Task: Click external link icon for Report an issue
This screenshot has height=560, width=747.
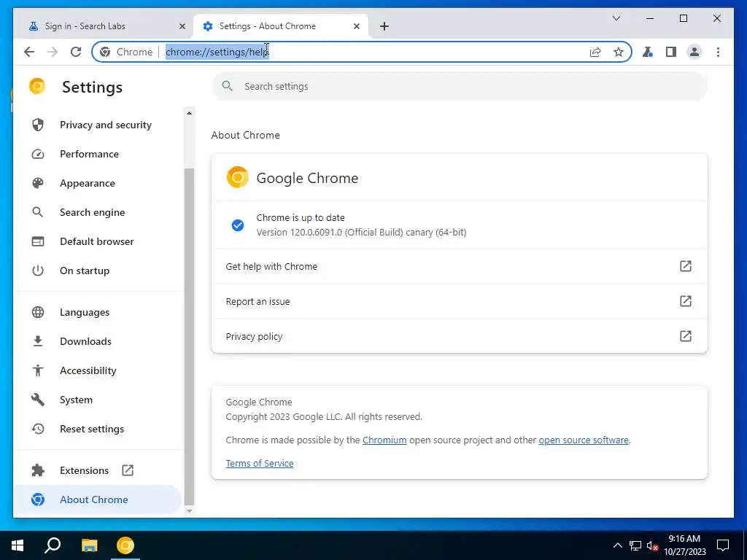Action: pos(686,301)
